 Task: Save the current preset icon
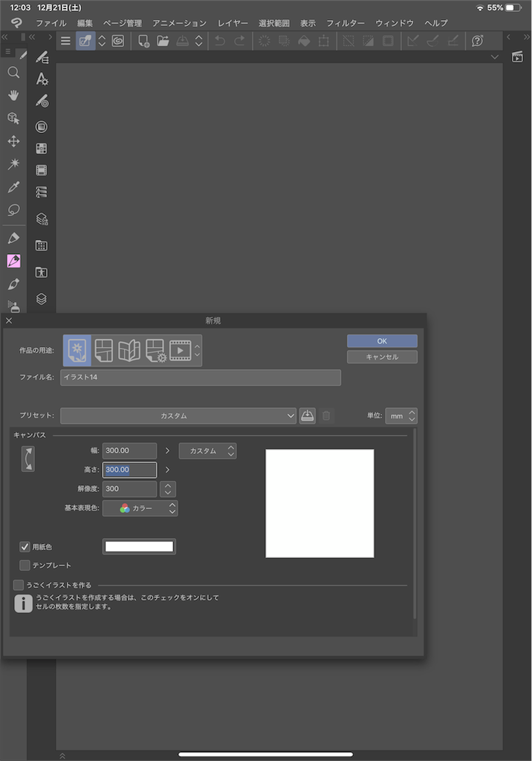tap(308, 415)
